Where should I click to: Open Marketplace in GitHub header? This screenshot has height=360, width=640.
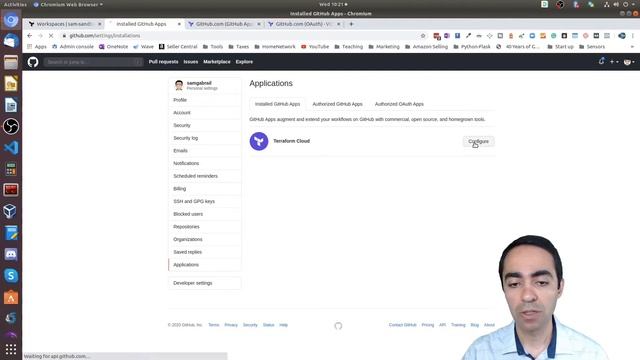217,62
